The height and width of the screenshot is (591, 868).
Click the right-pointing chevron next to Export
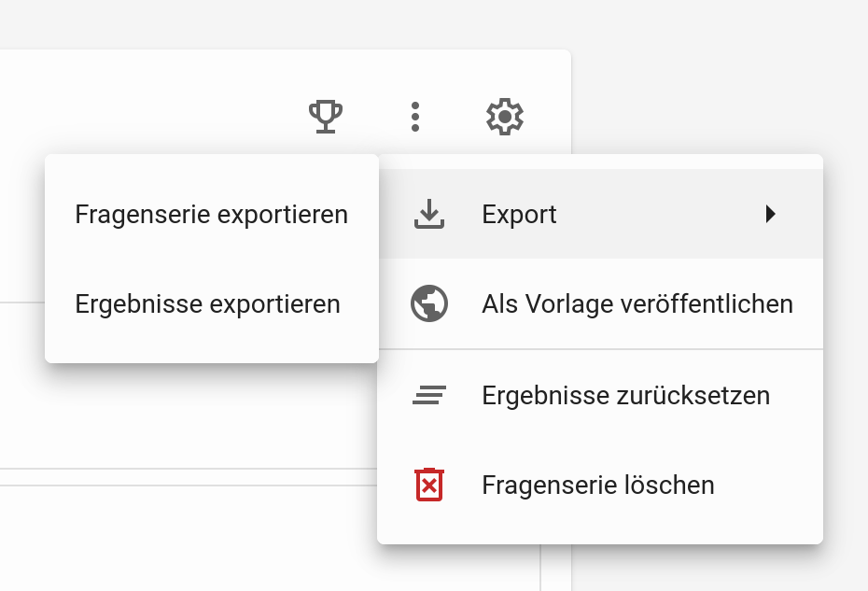[x=772, y=214]
